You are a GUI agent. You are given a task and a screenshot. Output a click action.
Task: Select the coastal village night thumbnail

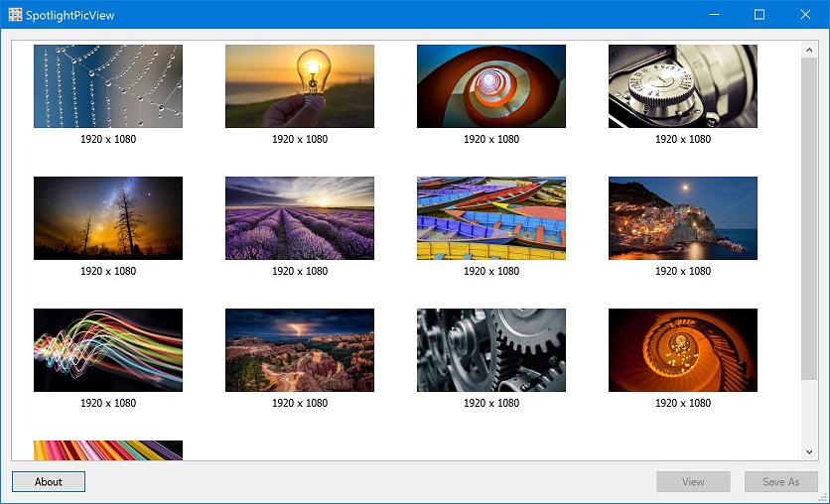coord(683,218)
